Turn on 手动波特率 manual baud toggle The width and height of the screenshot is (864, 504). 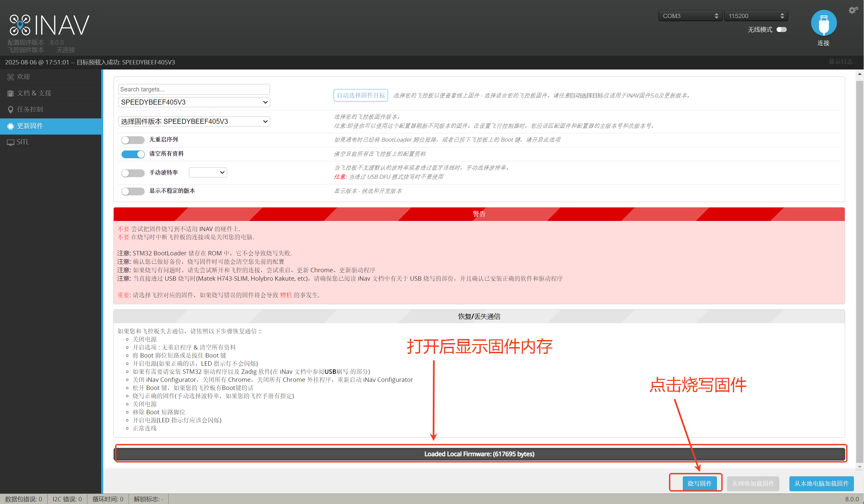(133, 173)
